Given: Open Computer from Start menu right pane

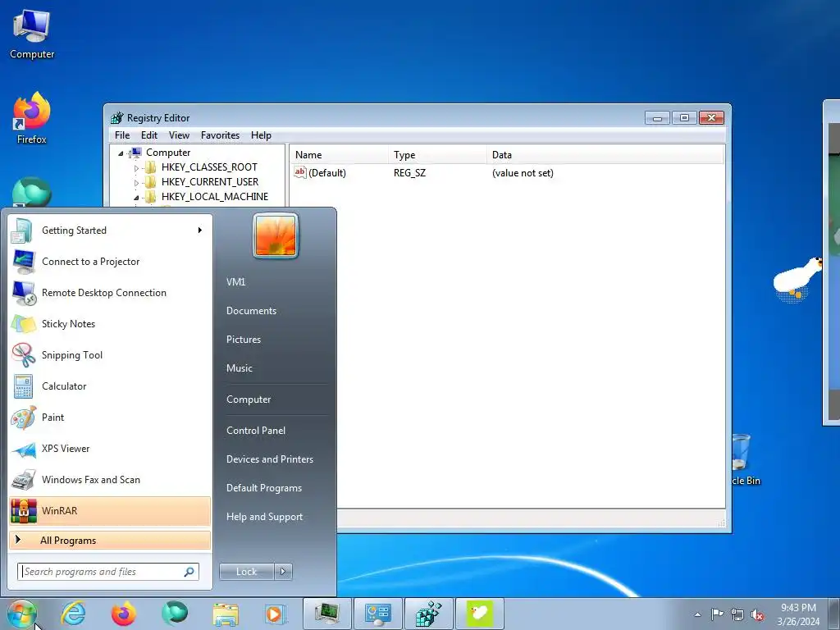Looking at the screenshot, I should click(x=249, y=399).
